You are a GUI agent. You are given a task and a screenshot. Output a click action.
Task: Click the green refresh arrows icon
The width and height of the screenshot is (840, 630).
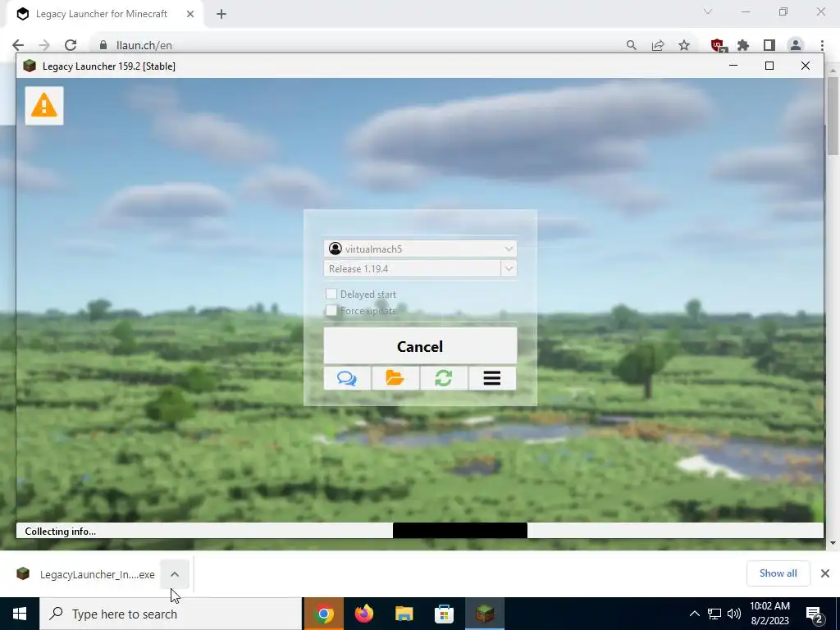click(x=444, y=378)
